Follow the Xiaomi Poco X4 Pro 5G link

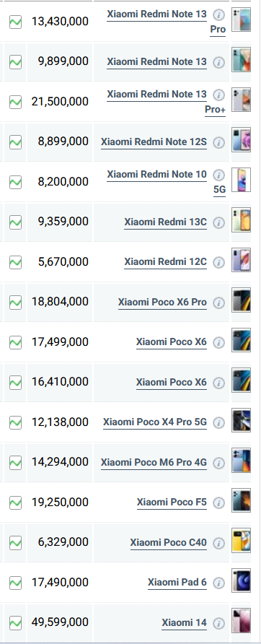(x=155, y=422)
